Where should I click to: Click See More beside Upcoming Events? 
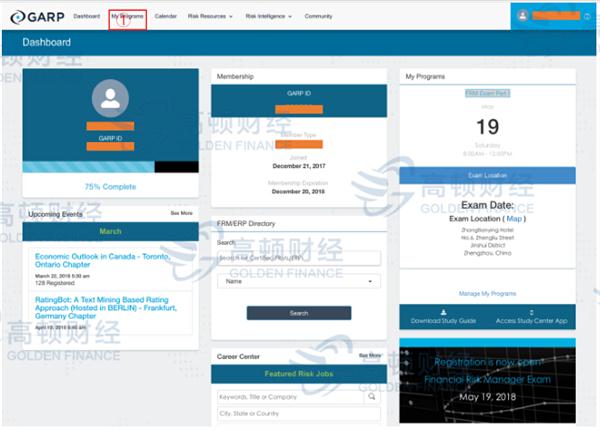pos(181,213)
